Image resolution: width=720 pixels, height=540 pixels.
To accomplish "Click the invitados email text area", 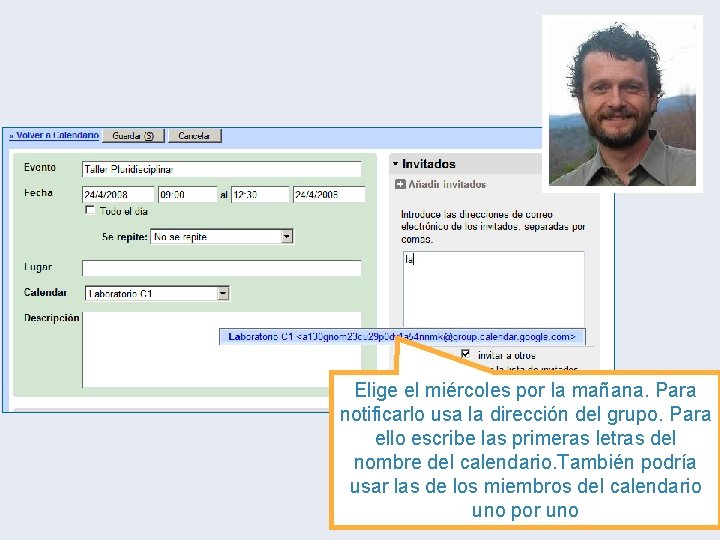I will (494, 289).
